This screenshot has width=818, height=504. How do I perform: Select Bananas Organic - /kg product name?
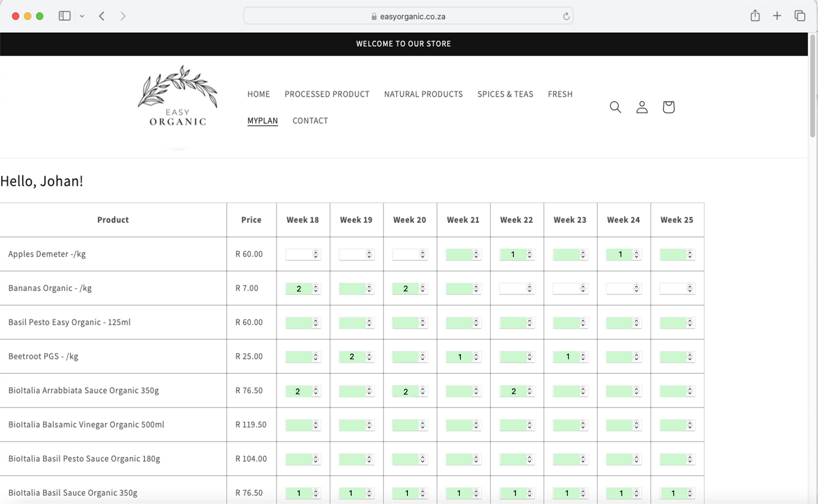(50, 288)
